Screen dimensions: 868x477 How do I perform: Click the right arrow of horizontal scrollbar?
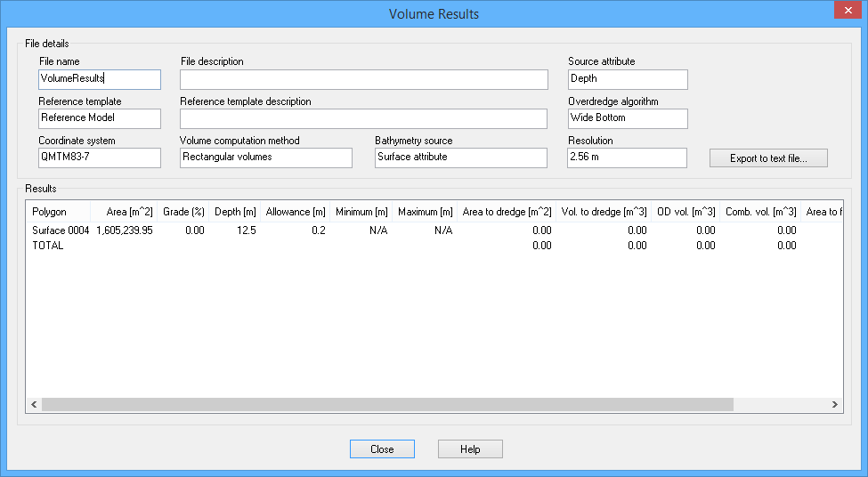pyautogui.click(x=835, y=404)
